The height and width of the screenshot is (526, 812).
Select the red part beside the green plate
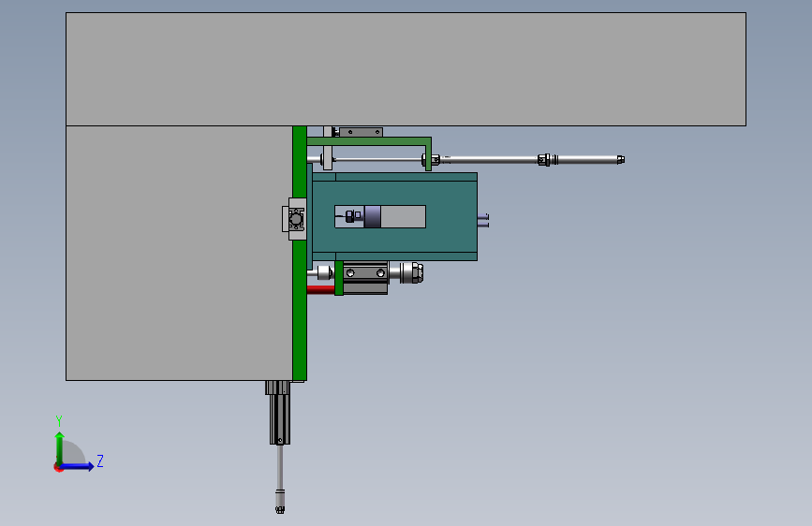pos(320,289)
